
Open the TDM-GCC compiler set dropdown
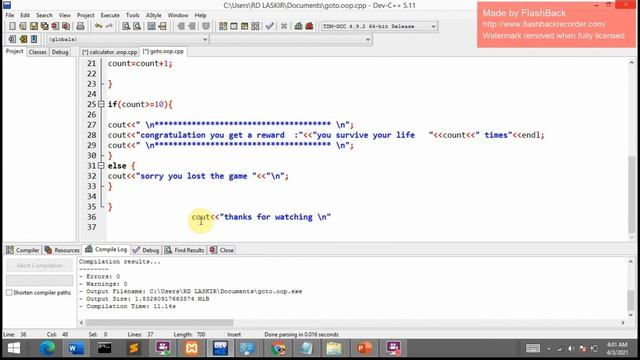pyautogui.click(x=379, y=27)
